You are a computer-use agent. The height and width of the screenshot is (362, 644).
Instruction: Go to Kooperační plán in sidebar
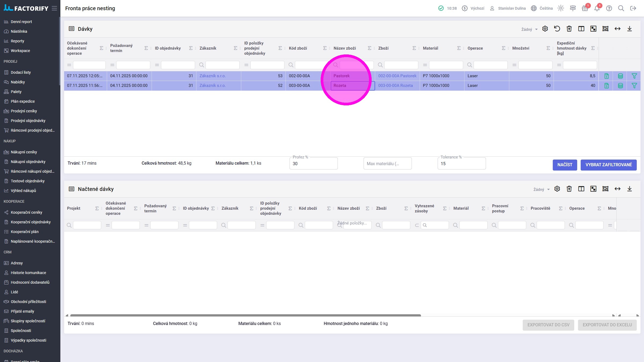[x=24, y=232]
